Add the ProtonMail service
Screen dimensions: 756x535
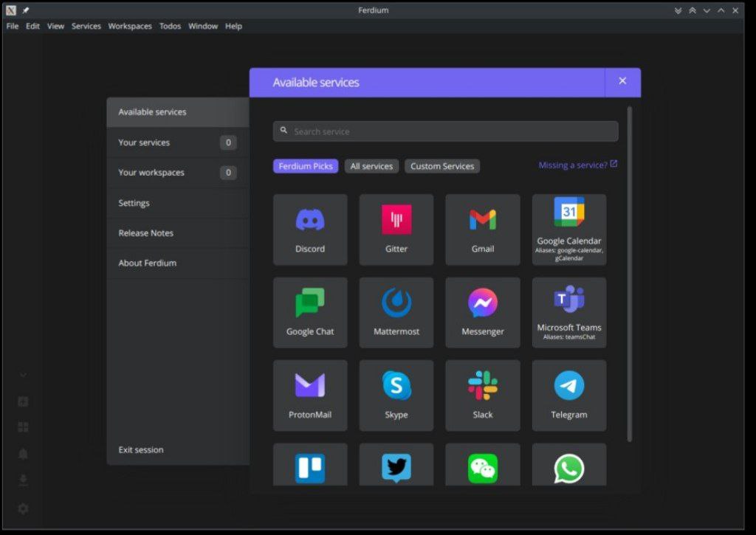coord(310,396)
